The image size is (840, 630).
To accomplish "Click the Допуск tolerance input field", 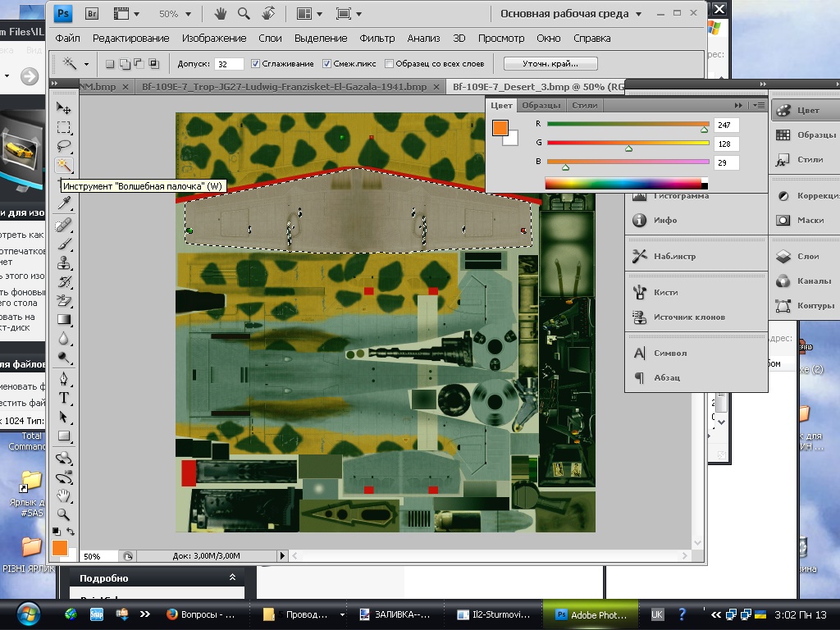I will tap(229, 64).
